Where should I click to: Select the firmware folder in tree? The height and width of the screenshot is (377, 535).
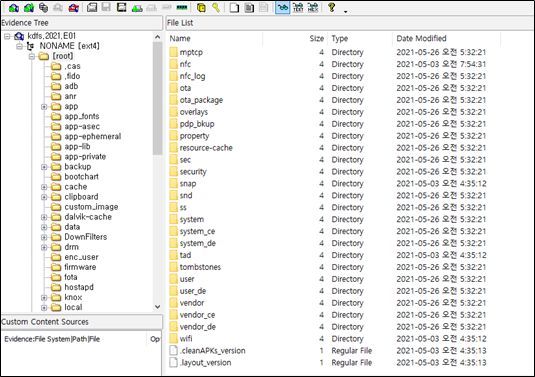pos(74,267)
